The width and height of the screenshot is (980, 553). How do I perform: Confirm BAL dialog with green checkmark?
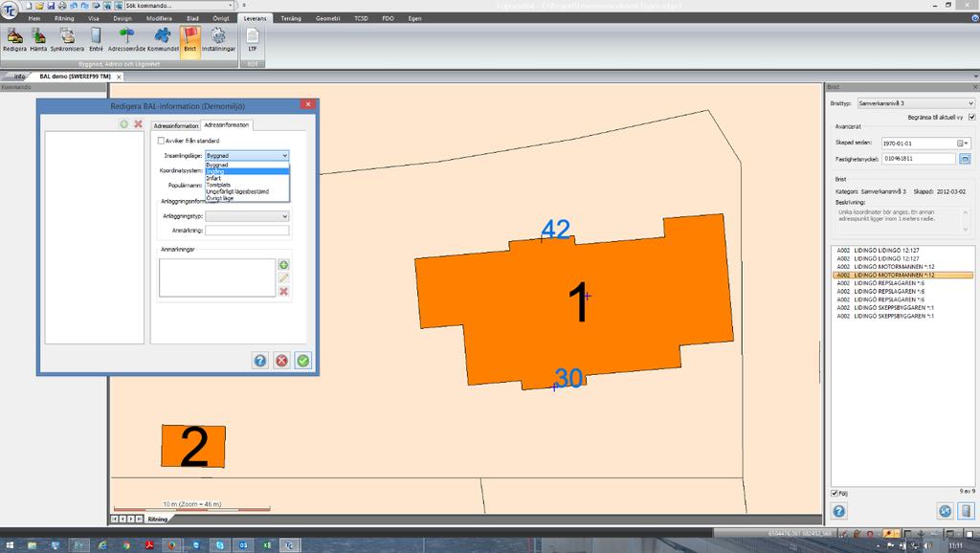(x=303, y=361)
